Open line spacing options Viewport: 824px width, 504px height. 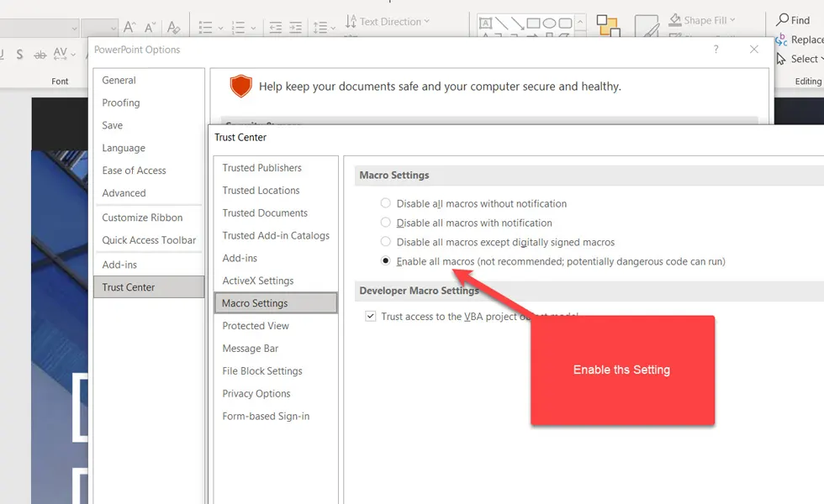320,27
